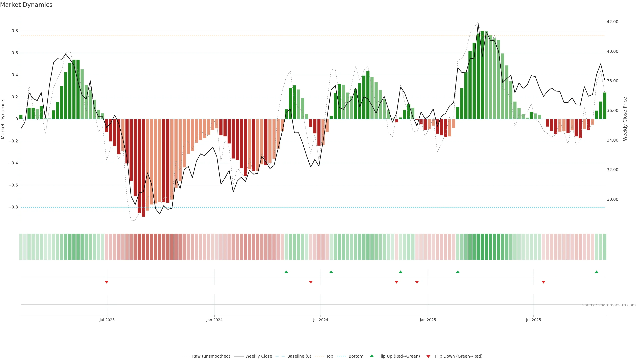Click the Weekly Close Price axis title

pos(625,119)
